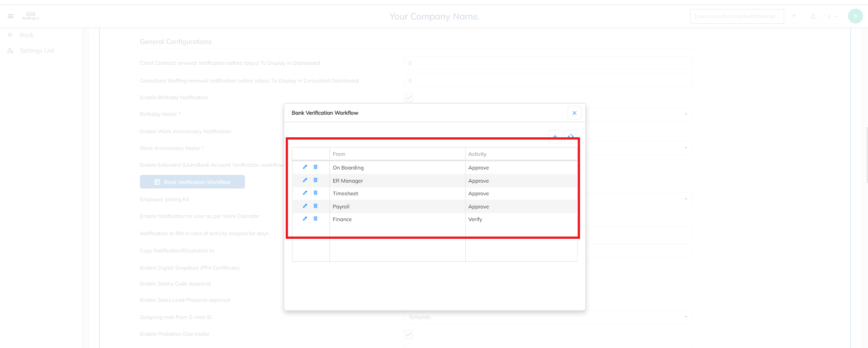Delete the Payroll workflow row

pyautogui.click(x=316, y=206)
